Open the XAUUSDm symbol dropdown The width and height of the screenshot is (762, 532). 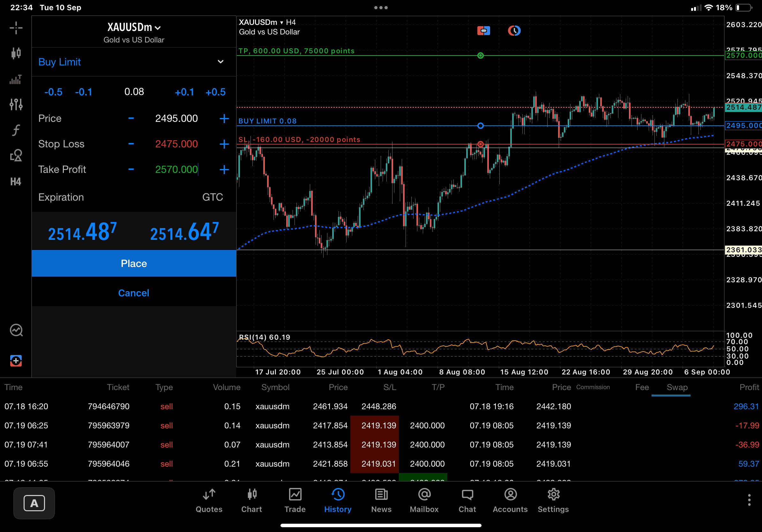tap(134, 27)
